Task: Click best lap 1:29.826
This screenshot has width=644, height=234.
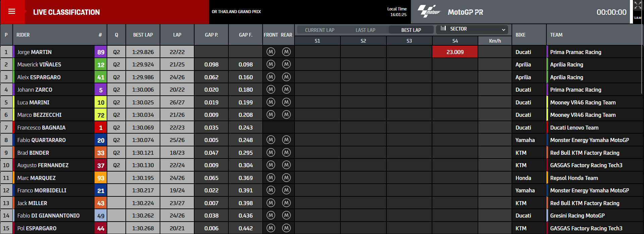Action: point(143,52)
